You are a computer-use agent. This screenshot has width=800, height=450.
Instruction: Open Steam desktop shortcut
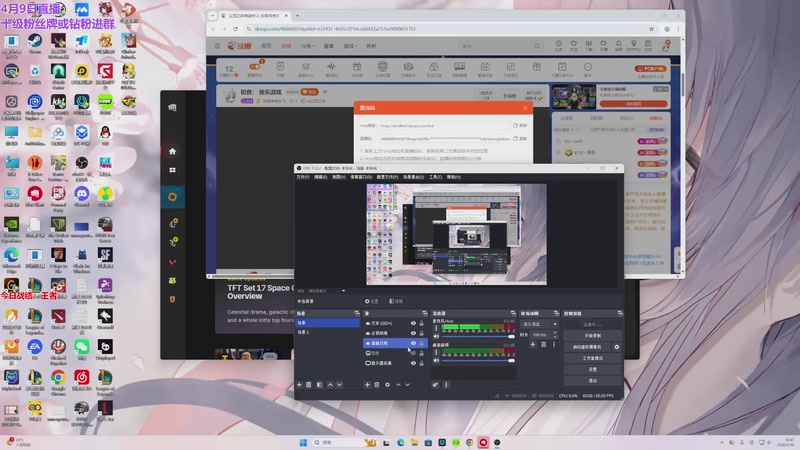pyautogui.click(x=35, y=44)
